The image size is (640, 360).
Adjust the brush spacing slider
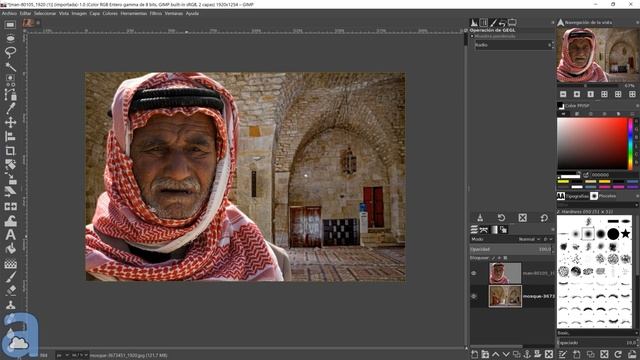click(x=597, y=343)
